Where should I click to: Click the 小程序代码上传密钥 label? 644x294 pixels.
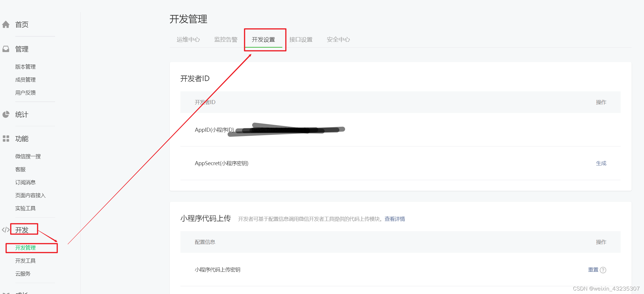217,269
